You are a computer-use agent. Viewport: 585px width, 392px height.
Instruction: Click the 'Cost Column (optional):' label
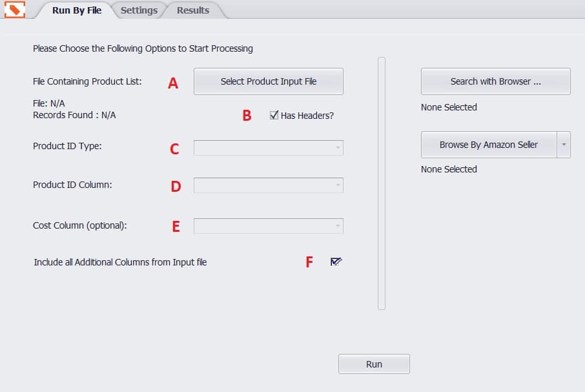pyautogui.click(x=80, y=225)
